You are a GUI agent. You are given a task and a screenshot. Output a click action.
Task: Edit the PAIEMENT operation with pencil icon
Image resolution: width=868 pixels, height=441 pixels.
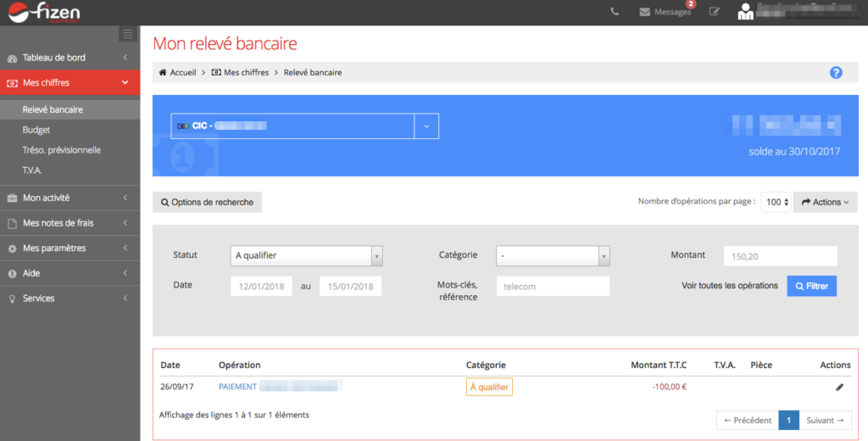coord(839,387)
